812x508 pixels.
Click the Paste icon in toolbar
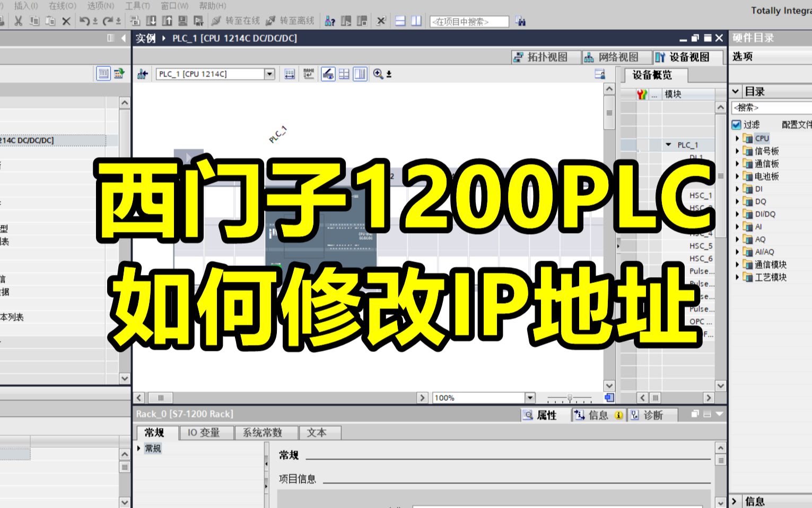point(50,21)
